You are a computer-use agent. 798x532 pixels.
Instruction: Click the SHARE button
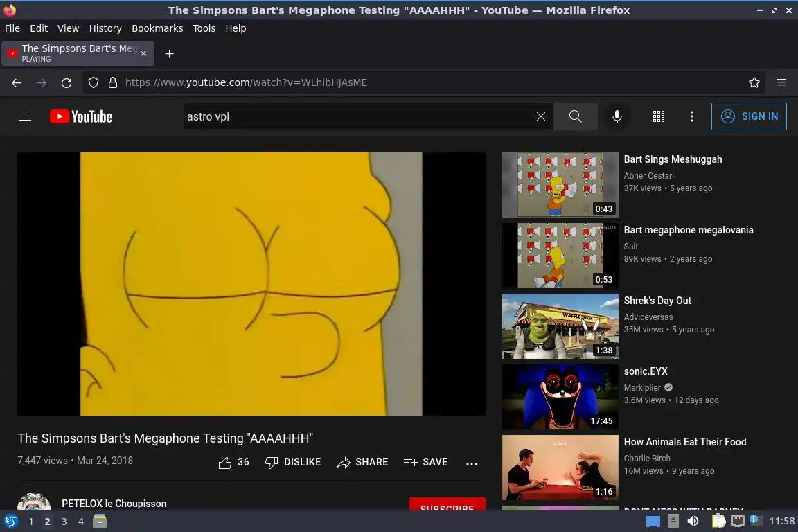(362, 462)
